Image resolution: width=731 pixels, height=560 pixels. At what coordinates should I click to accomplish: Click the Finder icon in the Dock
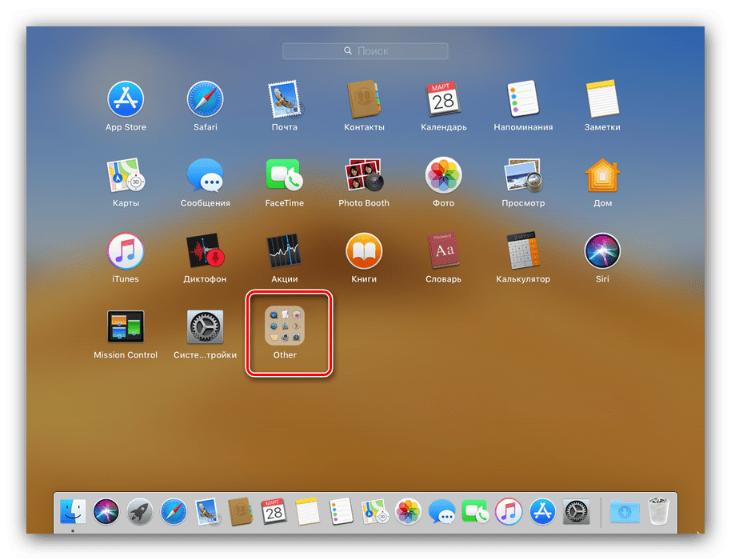pyautogui.click(x=74, y=510)
